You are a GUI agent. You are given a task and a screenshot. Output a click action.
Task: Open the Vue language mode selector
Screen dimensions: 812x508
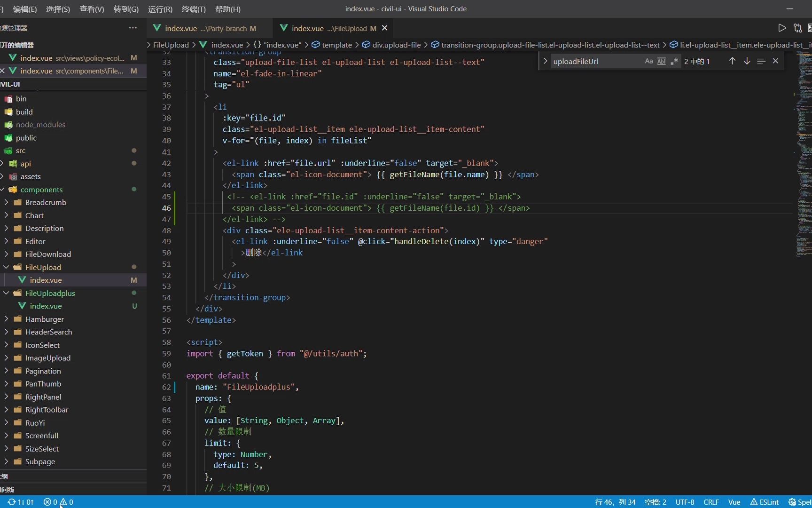(x=734, y=502)
